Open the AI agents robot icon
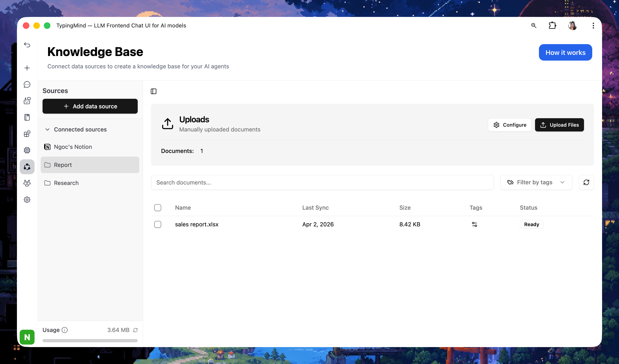Image resolution: width=619 pixels, height=364 pixels. click(27, 101)
